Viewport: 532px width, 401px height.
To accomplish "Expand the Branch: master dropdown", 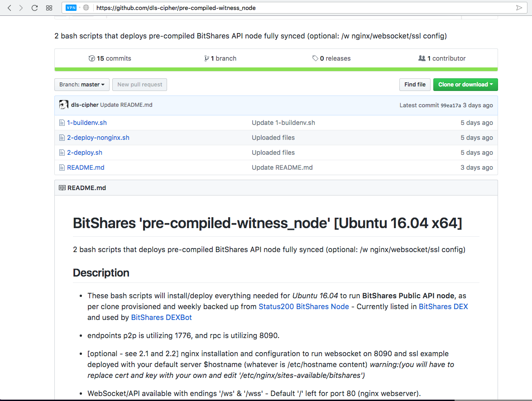I will tap(82, 85).
